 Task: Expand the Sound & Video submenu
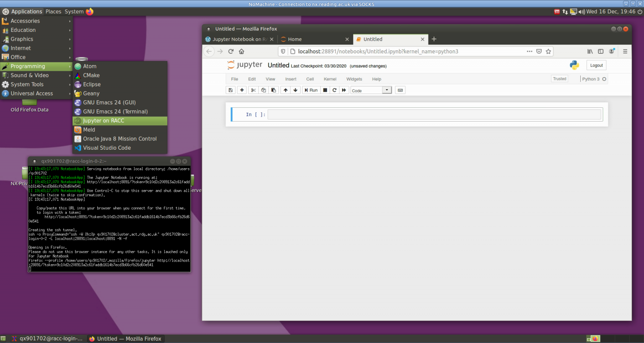(x=36, y=75)
